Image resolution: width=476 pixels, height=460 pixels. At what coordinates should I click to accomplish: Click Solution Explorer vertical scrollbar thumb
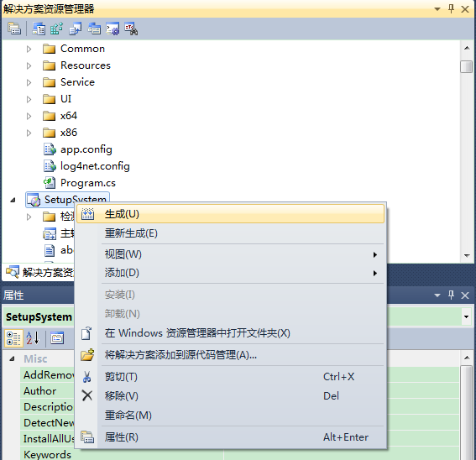point(466,67)
